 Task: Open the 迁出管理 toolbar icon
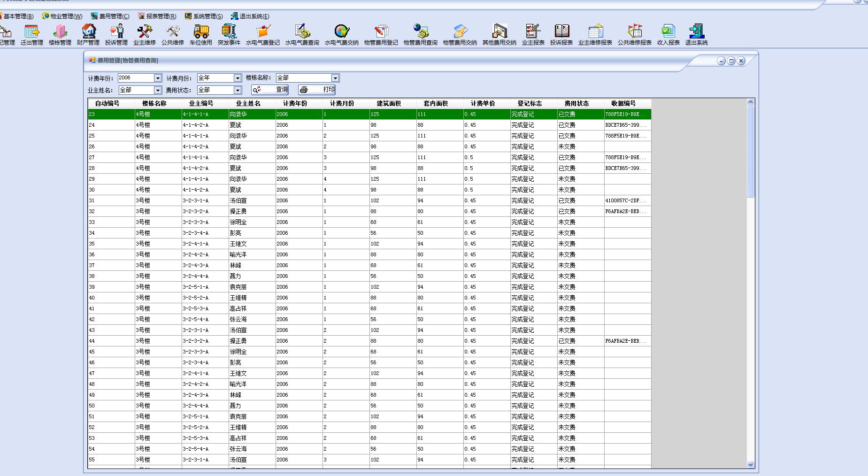click(32, 35)
